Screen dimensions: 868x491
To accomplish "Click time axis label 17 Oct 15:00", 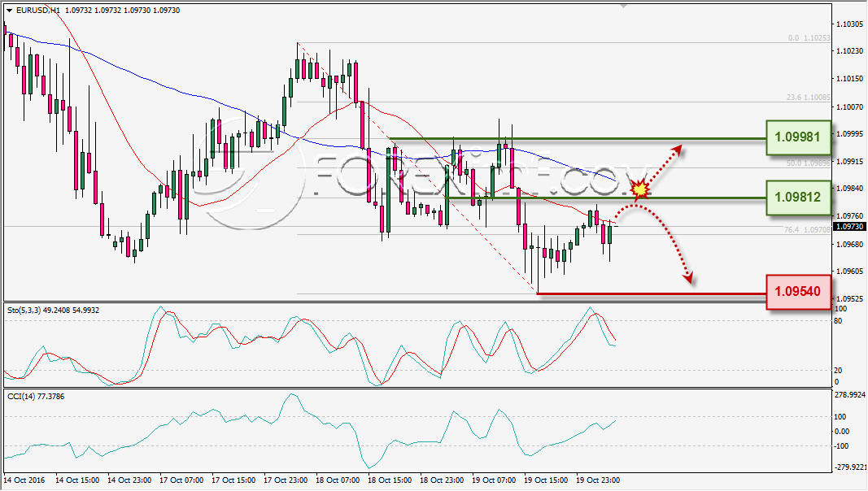I will coord(233,480).
